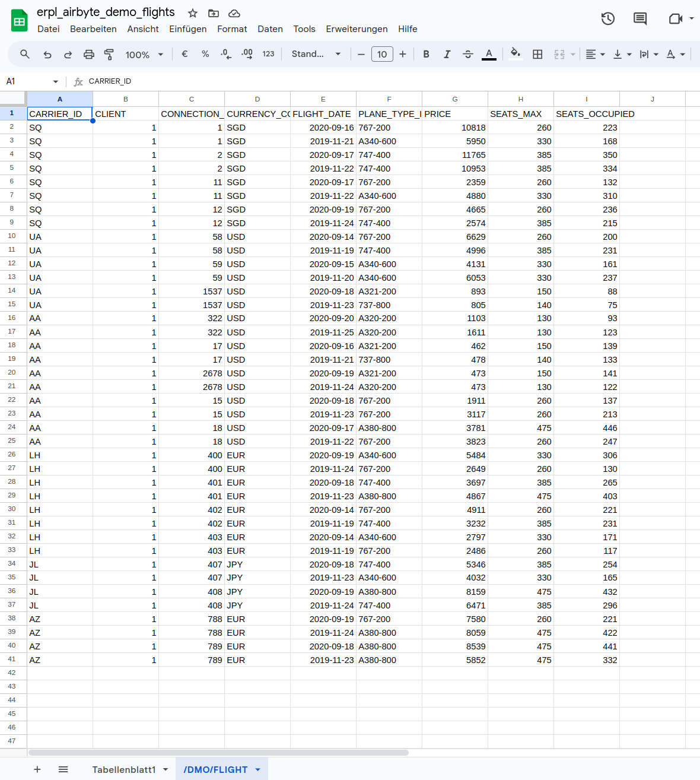Open the /DMO/FLIGHT tab options arrow
The height and width of the screenshot is (780, 700).
[x=258, y=769]
